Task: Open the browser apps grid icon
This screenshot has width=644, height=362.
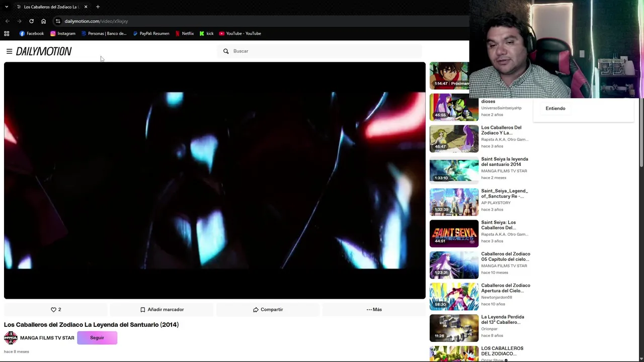Action: click(x=7, y=34)
